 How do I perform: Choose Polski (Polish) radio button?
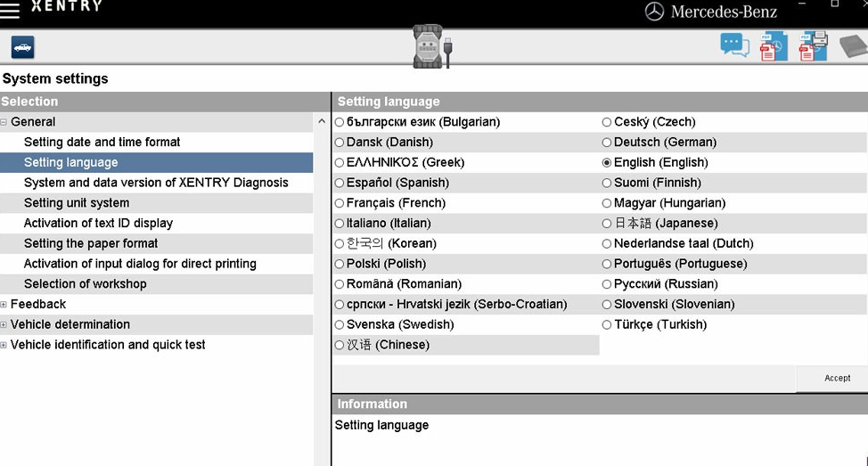[340, 265]
